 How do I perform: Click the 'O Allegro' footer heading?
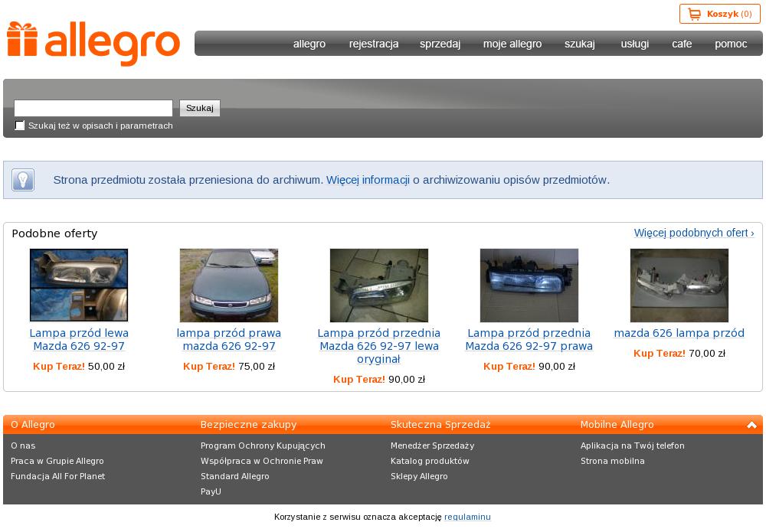[33, 425]
